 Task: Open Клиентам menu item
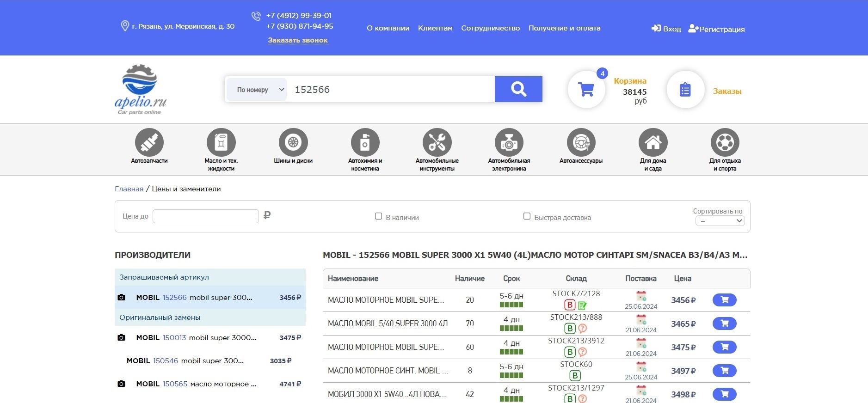[x=435, y=28]
